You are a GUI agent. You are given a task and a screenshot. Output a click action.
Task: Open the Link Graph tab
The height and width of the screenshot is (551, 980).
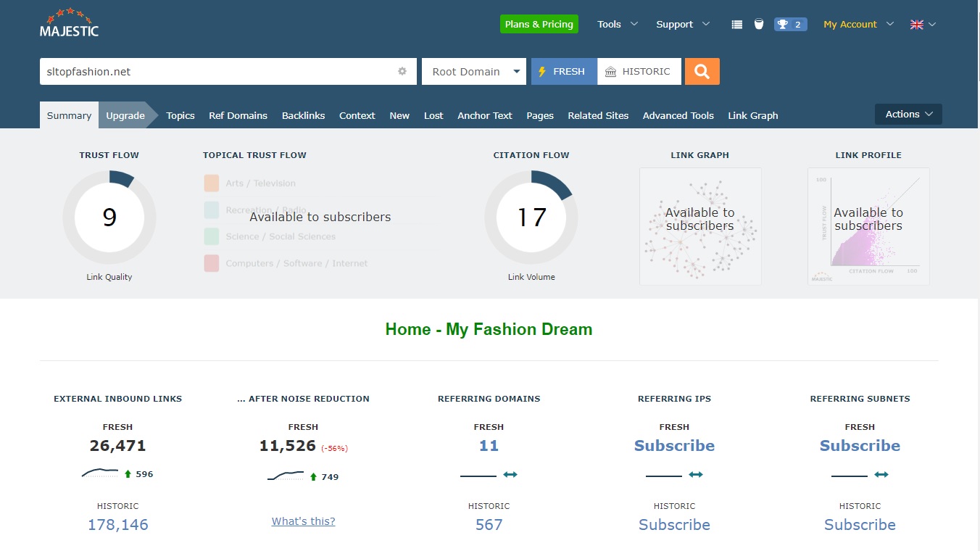753,115
